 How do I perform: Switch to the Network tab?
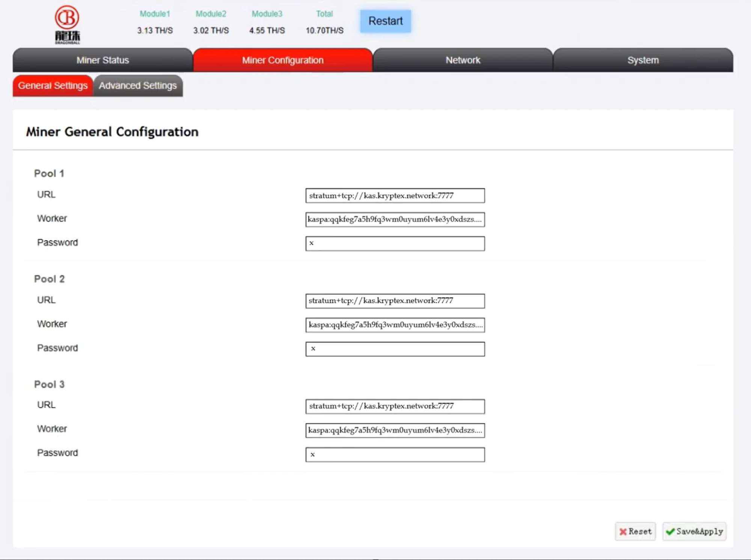click(463, 60)
